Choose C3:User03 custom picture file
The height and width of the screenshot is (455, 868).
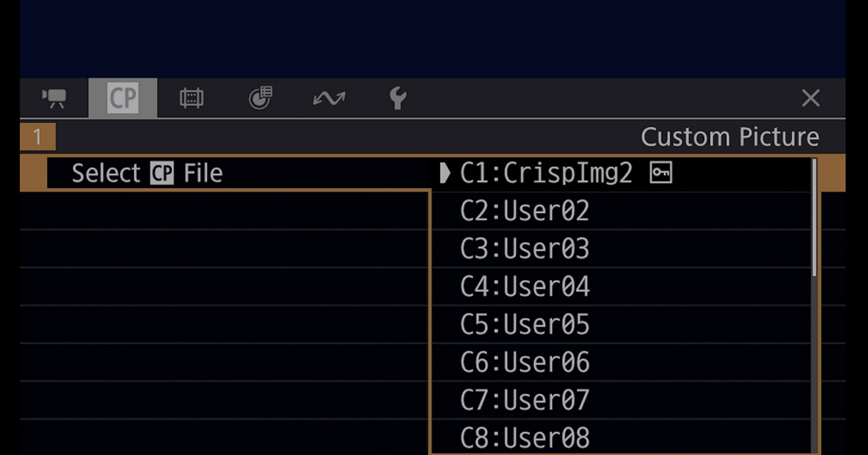click(524, 249)
